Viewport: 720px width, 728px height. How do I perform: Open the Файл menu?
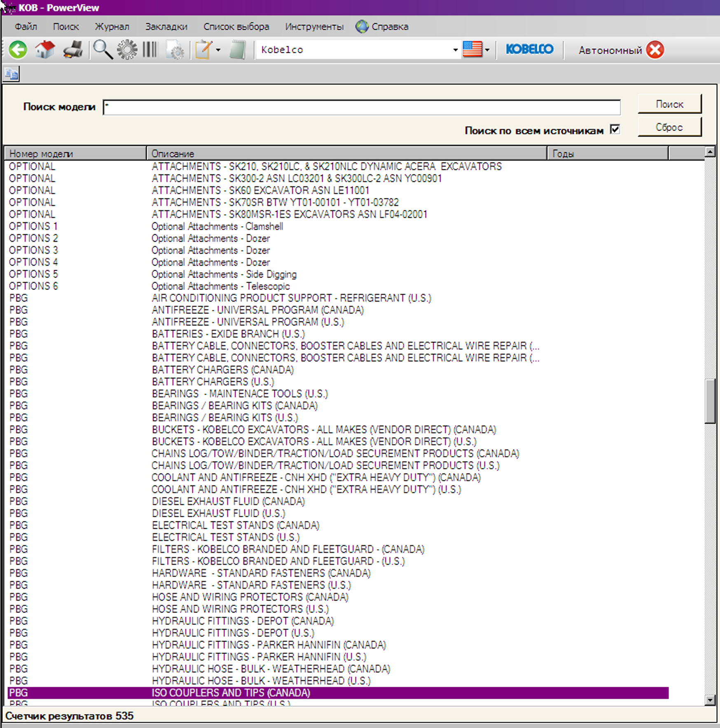(26, 27)
